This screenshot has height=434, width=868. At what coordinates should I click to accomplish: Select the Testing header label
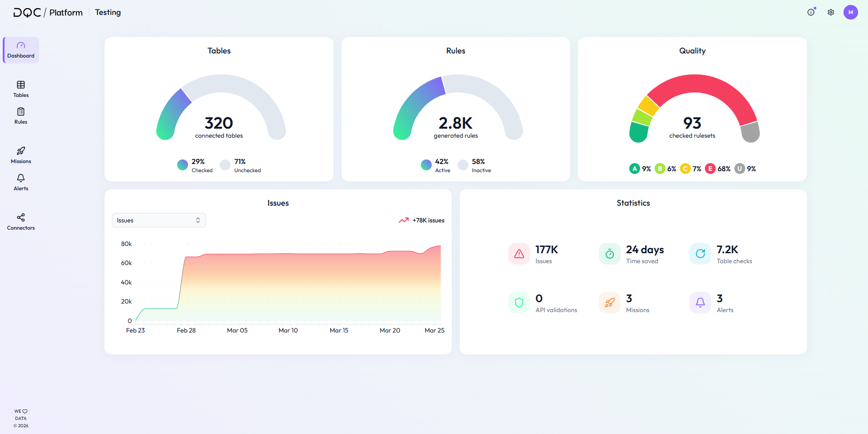coord(108,12)
